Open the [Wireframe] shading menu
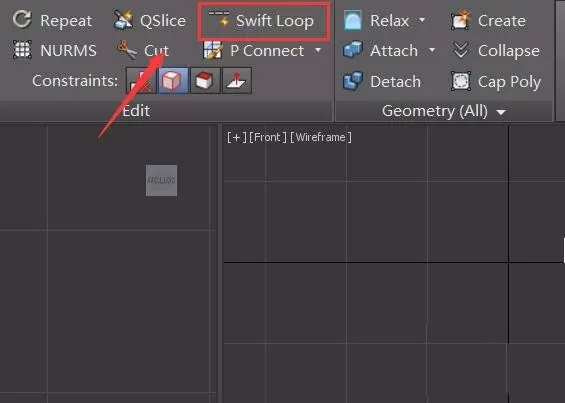The height and width of the screenshot is (403, 565). tap(321, 137)
